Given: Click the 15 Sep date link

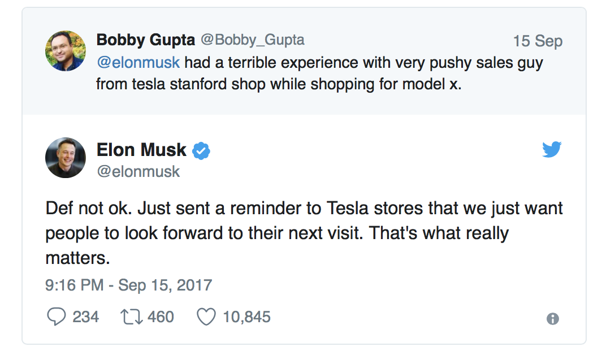Looking at the screenshot, I should coord(538,41).
